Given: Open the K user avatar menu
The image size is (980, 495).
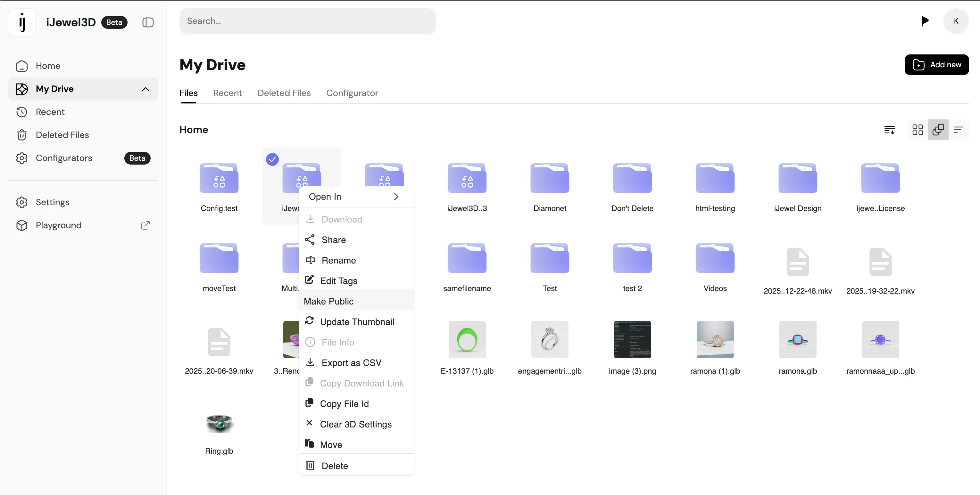Looking at the screenshot, I should click(956, 21).
